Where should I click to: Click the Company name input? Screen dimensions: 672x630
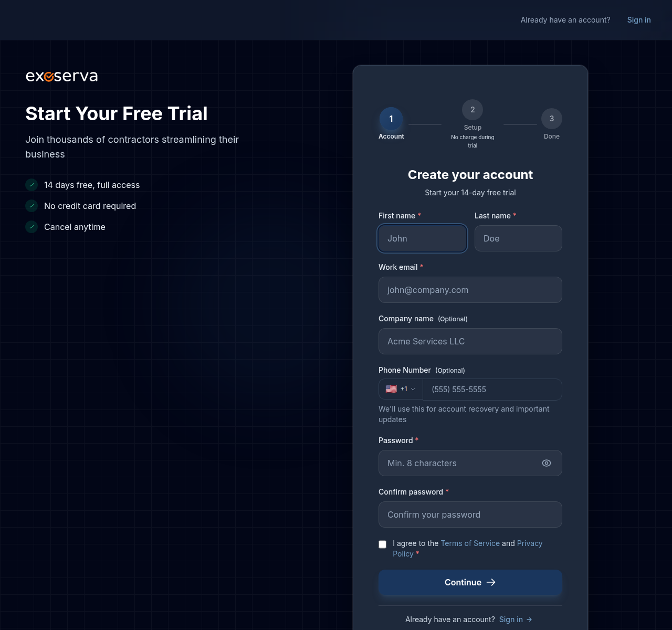(470, 341)
